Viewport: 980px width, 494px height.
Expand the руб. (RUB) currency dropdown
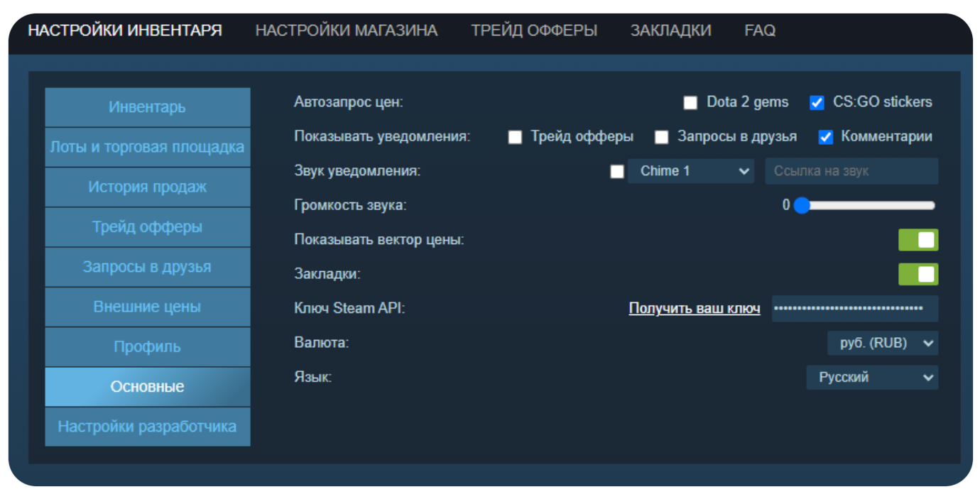point(883,343)
